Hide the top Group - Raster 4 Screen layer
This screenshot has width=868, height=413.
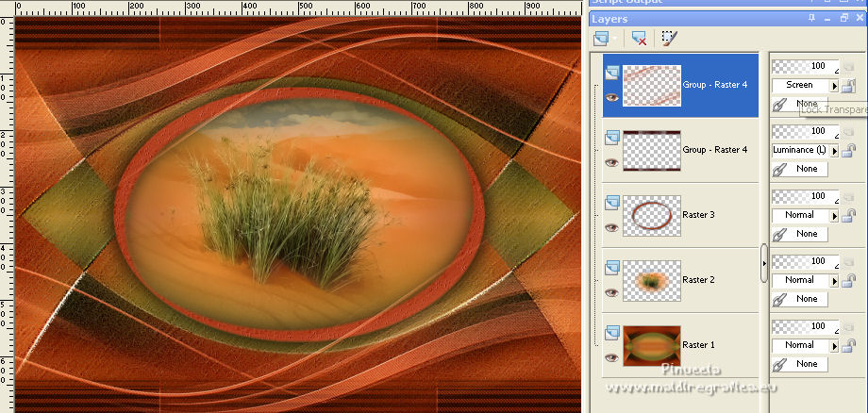point(611,98)
